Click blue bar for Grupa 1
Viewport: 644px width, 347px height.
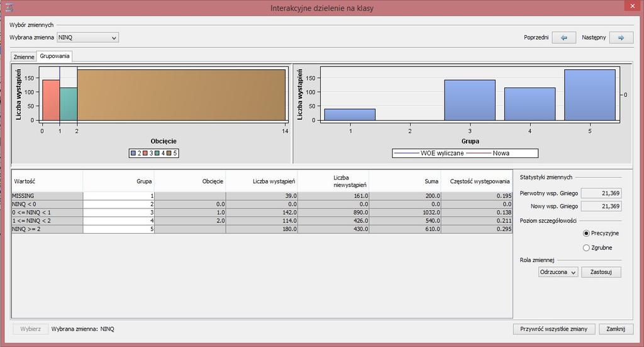coord(350,115)
